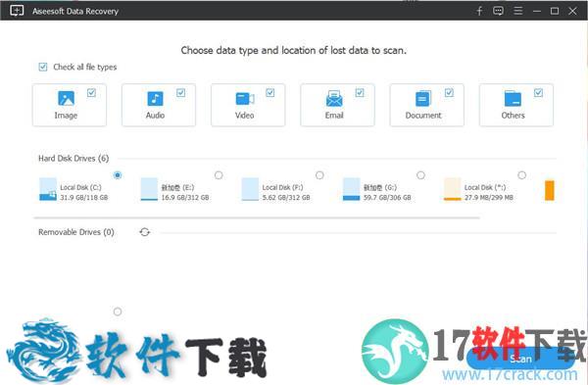This screenshot has width=588, height=385.
Task: Click the Hard Disk Drives (6) heading
Action: 73,159
